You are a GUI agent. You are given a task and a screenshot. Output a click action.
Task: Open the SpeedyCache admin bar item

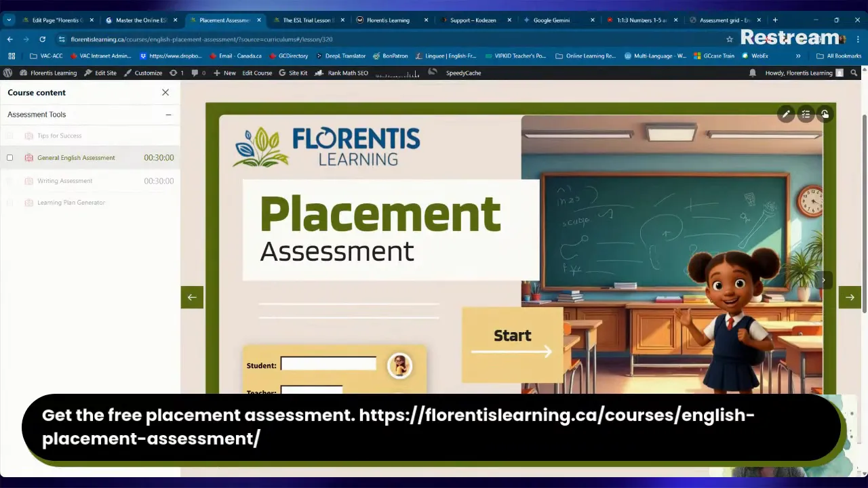pyautogui.click(x=463, y=73)
